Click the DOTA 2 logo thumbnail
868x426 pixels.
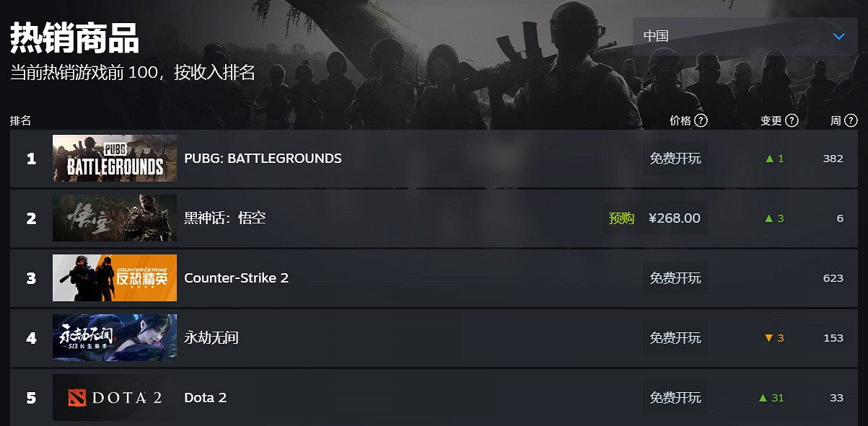115,397
